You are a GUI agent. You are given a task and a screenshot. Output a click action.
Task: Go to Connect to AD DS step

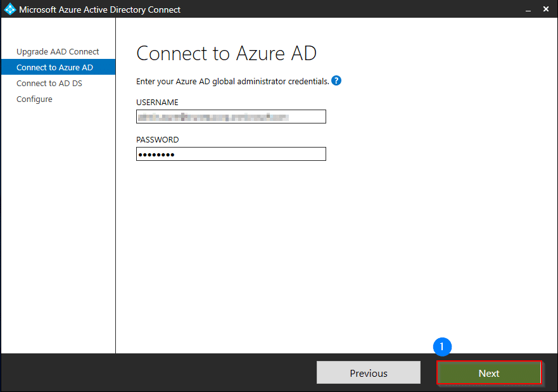point(49,83)
